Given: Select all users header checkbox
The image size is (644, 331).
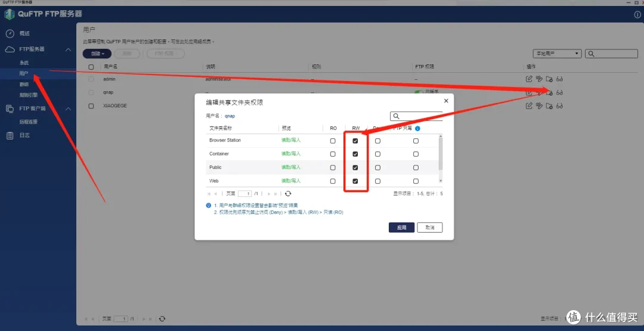Looking at the screenshot, I should point(91,67).
